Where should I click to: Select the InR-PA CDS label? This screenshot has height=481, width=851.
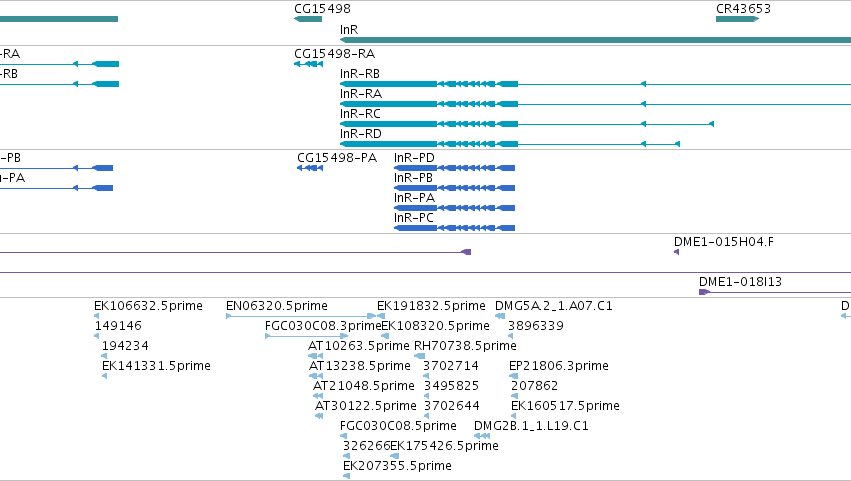(414, 198)
